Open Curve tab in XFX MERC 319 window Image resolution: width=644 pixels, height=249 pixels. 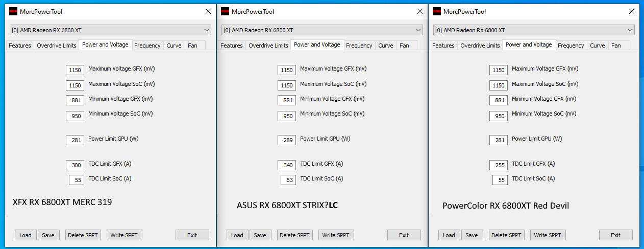[174, 46]
